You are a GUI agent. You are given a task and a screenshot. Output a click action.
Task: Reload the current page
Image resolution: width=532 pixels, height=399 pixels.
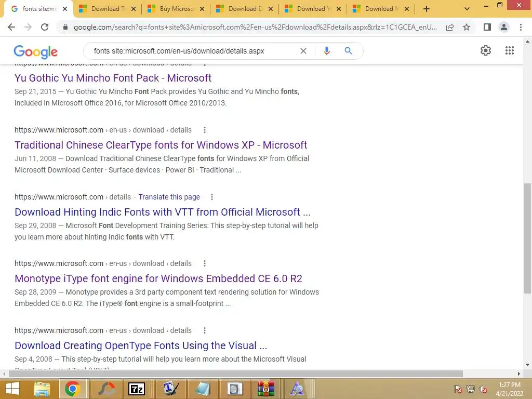pos(45,27)
